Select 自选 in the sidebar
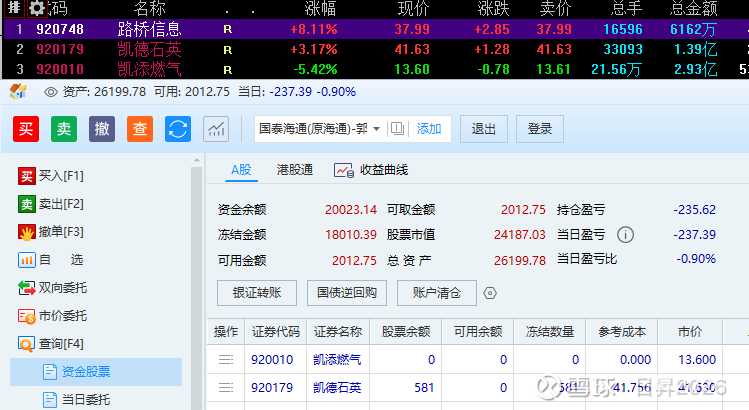The width and height of the screenshot is (749, 410). (51, 260)
